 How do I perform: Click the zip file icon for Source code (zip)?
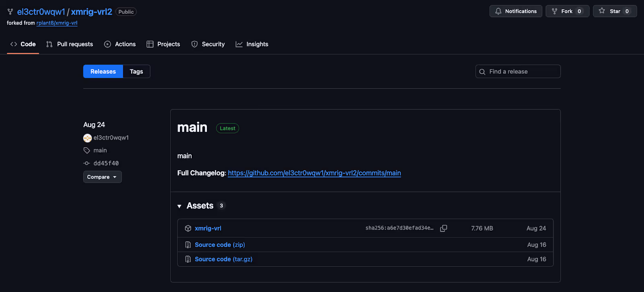click(188, 245)
